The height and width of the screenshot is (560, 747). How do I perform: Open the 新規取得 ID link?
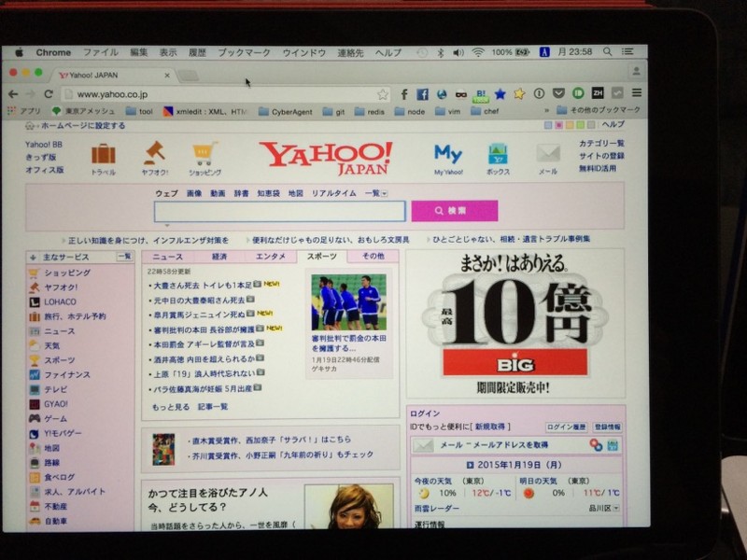[489, 427]
